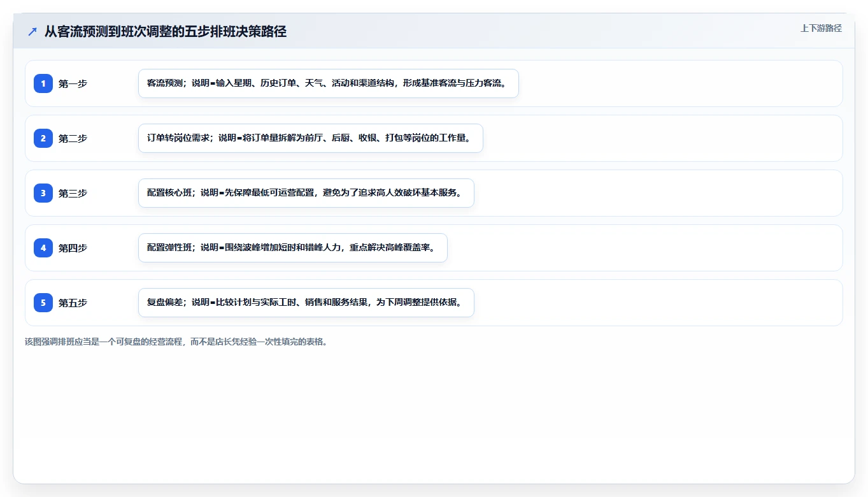Click the step number 2 badge
The image size is (868, 497).
point(43,138)
